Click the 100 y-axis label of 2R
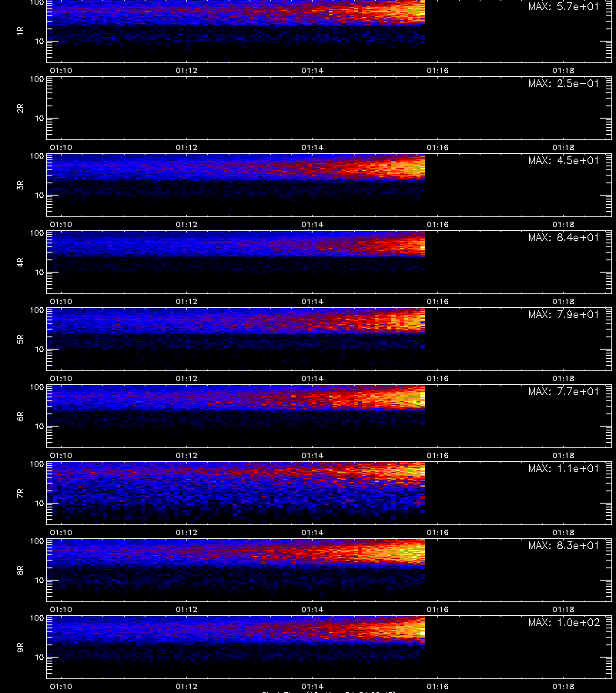This screenshot has width=616, height=693. point(37,79)
